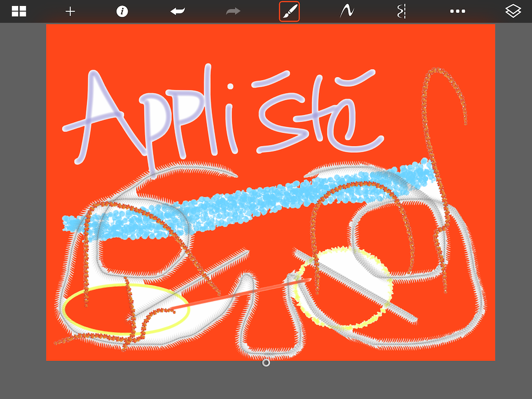This screenshot has width=532, height=399.
Task: Click inside the yellow ellipse on the left
Action: pos(104,312)
